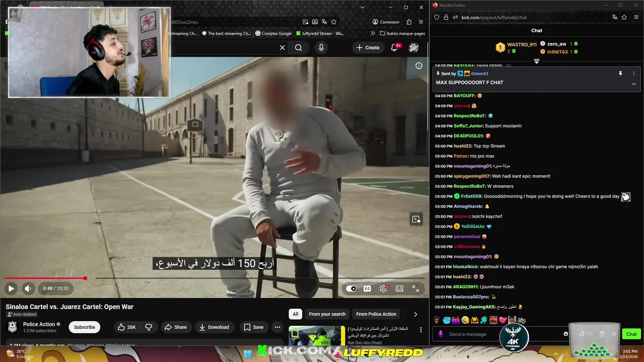This screenshot has height=362, width=644.
Task: Mute the video volume speaker icon
Action: pyautogui.click(x=28, y=289)
